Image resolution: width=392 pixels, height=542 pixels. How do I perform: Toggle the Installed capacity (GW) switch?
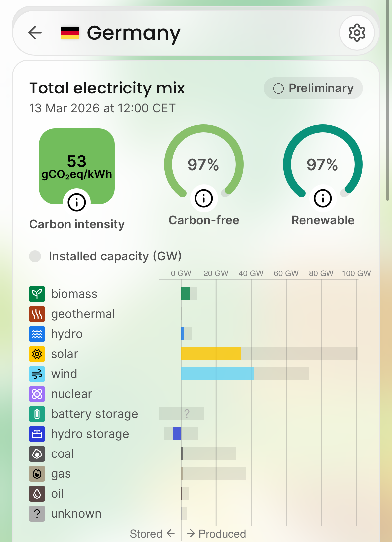pyautogui.click(x=35, y=256)
